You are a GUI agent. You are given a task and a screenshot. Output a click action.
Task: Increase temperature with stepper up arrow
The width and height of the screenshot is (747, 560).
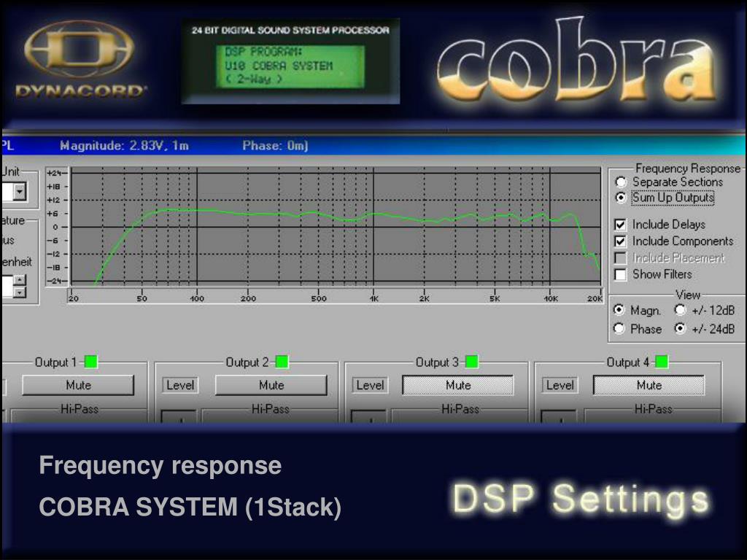point(20,279)
